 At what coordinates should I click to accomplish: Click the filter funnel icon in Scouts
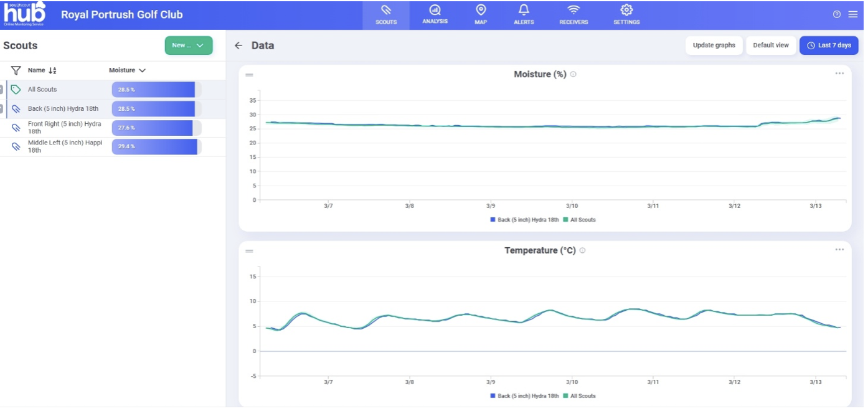(16, 70)
